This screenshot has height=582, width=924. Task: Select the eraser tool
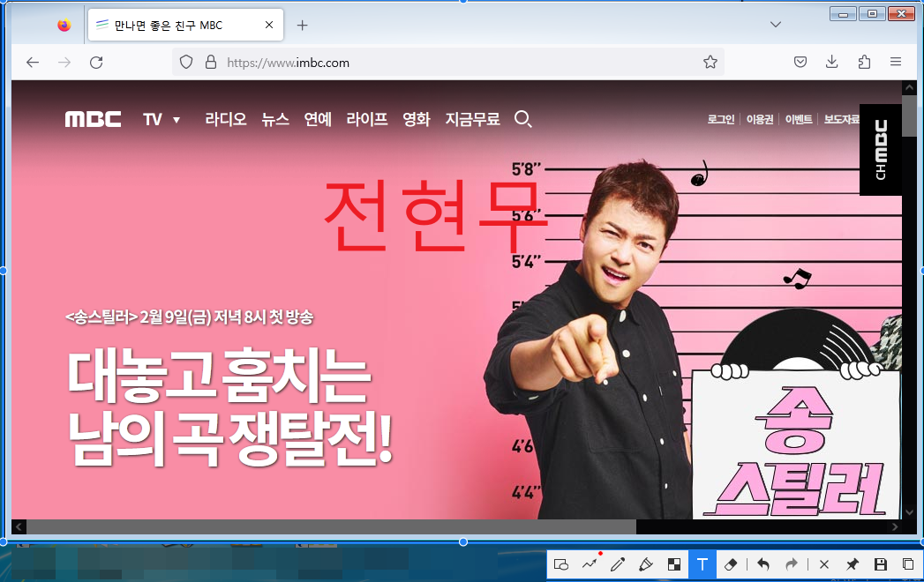click(x=731, y=564)
